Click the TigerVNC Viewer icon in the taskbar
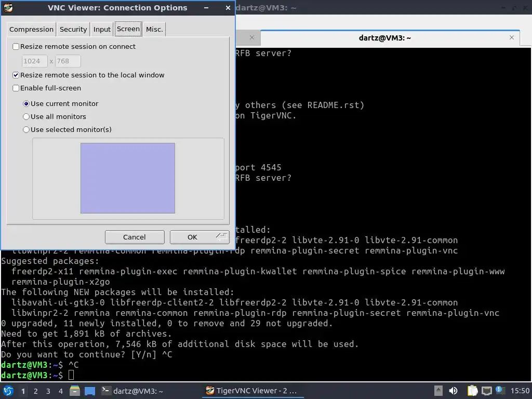532x399 pixels. (210, 391)
